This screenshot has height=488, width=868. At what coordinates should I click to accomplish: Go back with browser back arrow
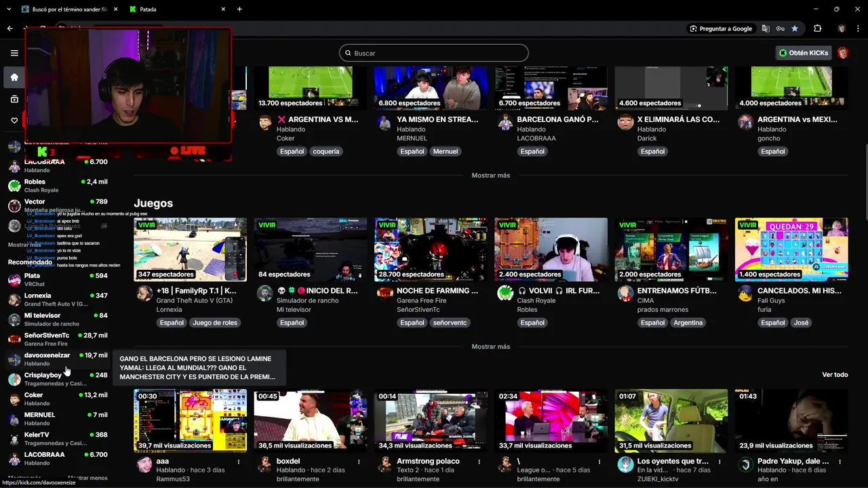click(x=9, y=28)
